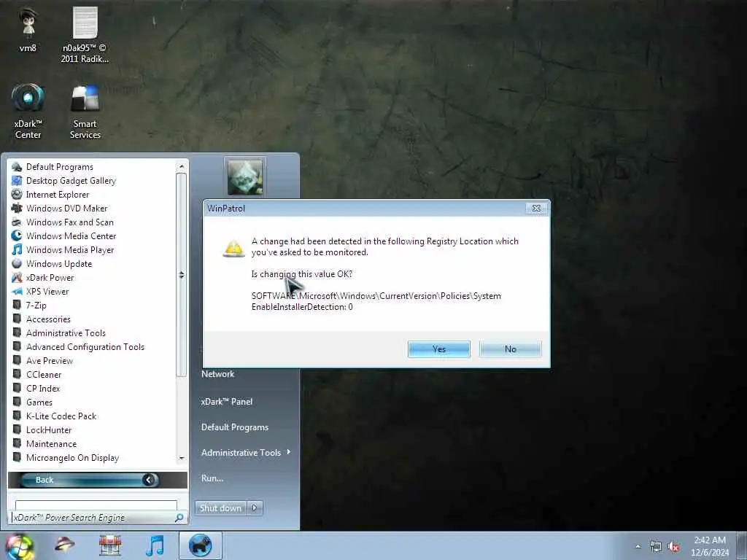Open the Administrative Tools submenu in right pane

[x=245, y=453]
